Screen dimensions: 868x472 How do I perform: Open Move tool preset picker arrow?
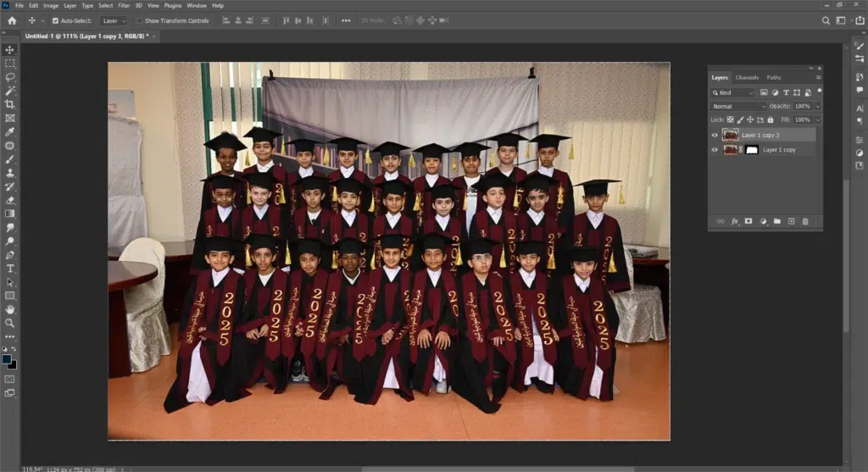42,21
